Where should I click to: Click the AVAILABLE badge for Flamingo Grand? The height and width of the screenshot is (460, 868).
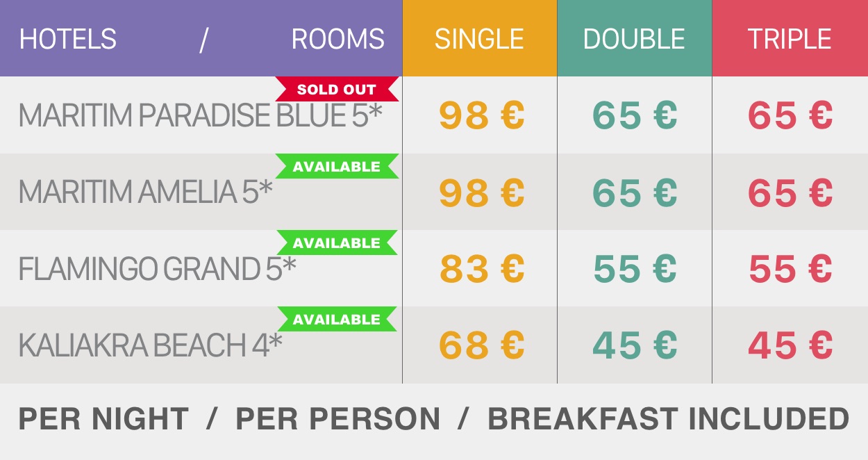pyautogui.click(x=337, y=243)
